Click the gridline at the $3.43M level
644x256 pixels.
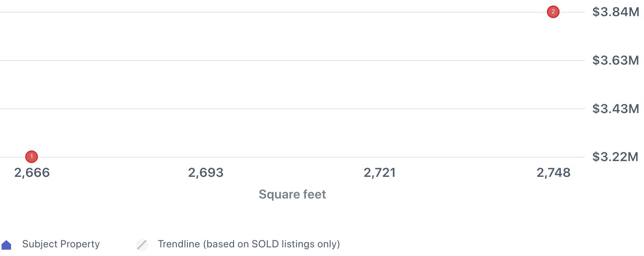(292, 109)
